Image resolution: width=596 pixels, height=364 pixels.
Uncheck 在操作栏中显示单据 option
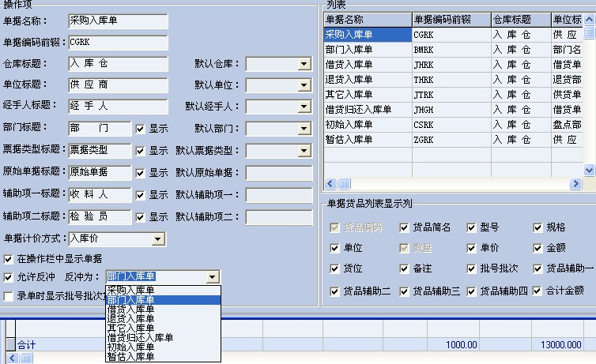9,258
